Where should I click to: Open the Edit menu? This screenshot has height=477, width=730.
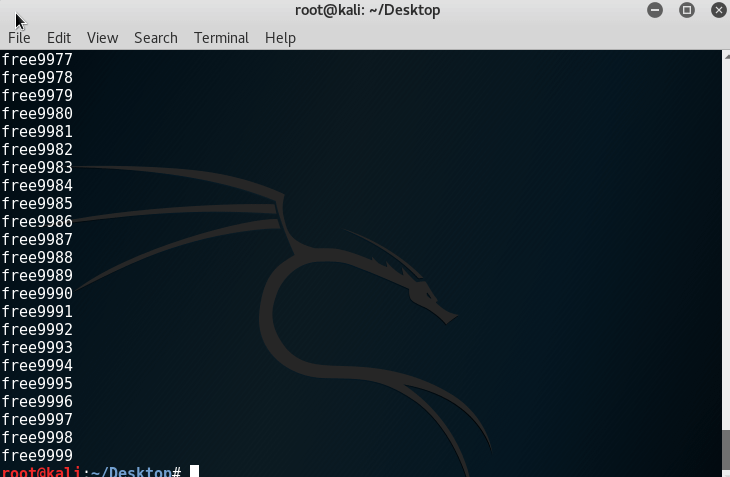tap(59, 38)
